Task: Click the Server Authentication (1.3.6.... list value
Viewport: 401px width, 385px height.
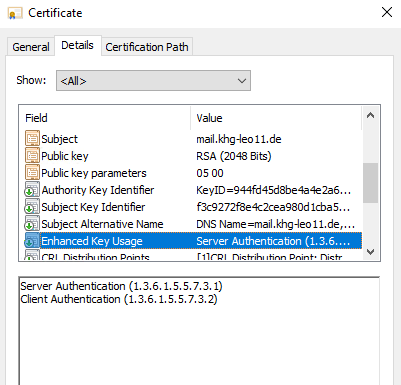Action: 273,241
